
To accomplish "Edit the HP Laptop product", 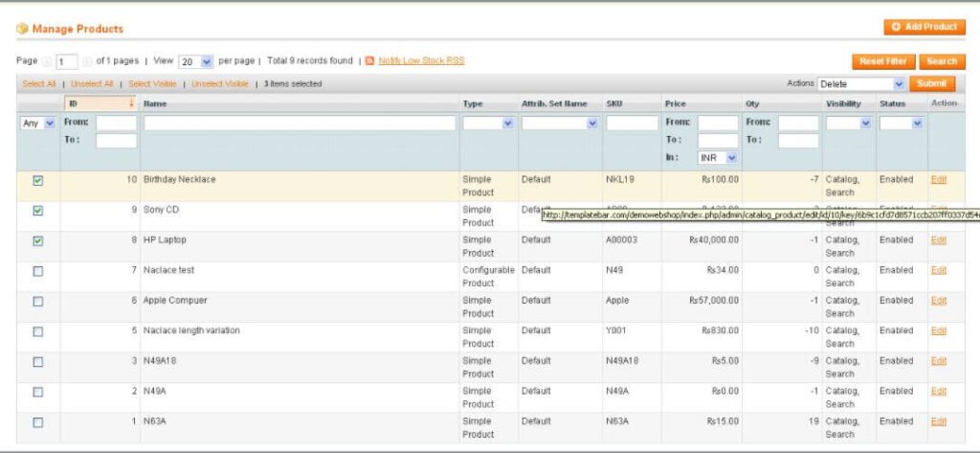I will 938,240.
